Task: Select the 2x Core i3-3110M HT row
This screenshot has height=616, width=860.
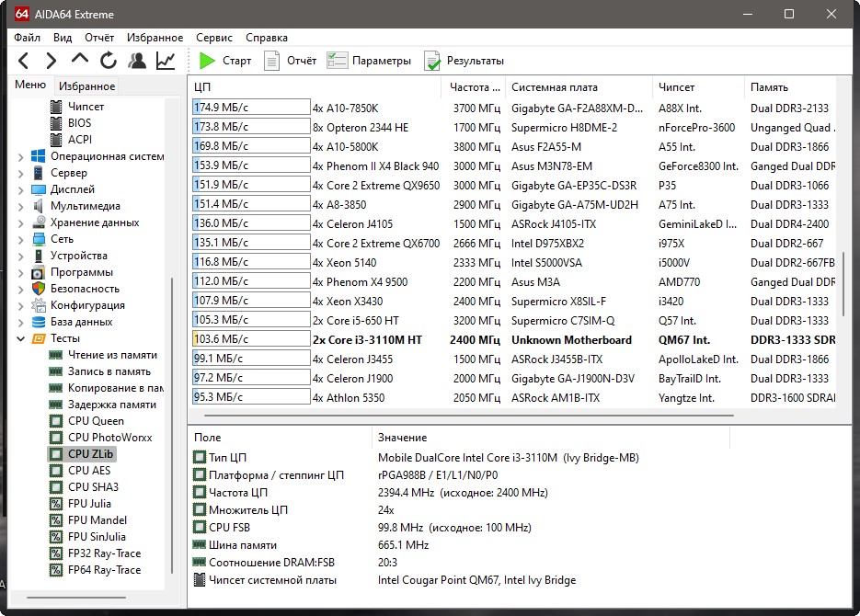Action: click(x=513, y=340)
